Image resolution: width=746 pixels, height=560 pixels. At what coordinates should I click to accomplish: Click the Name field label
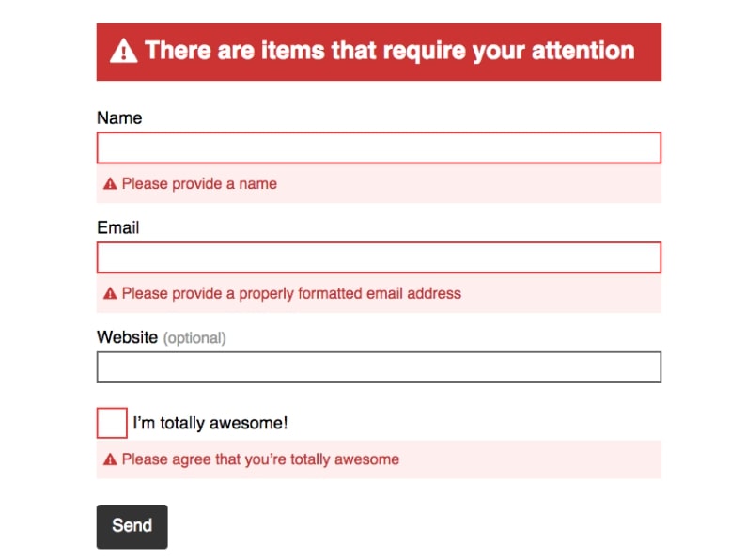tap(119, 118)
